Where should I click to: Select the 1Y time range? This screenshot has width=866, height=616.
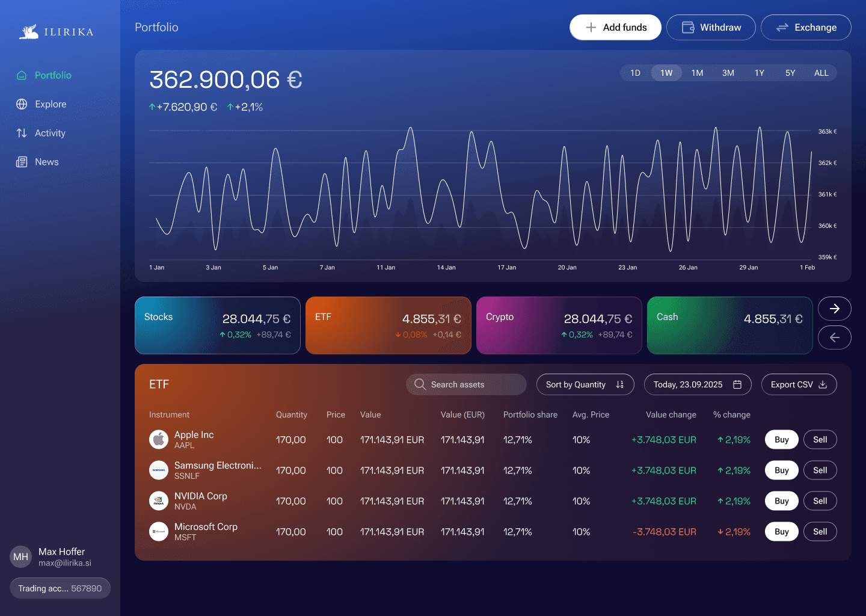point(760,73)
